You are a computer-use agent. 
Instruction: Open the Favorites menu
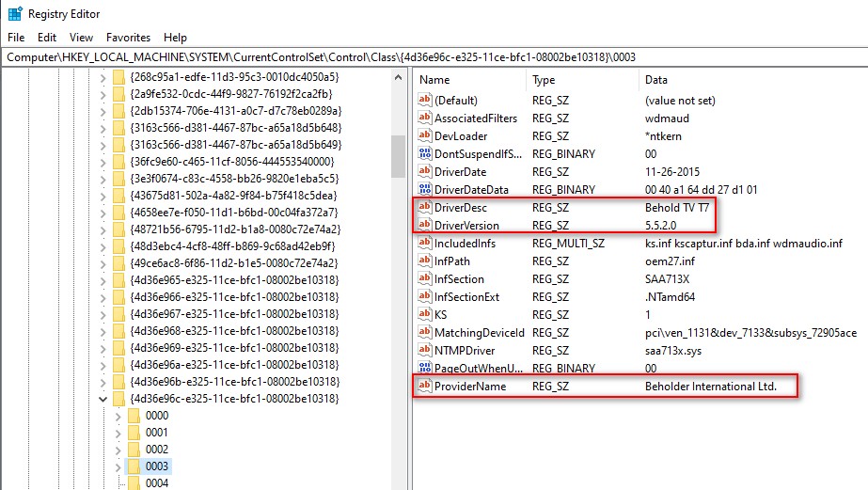[128, 38]
